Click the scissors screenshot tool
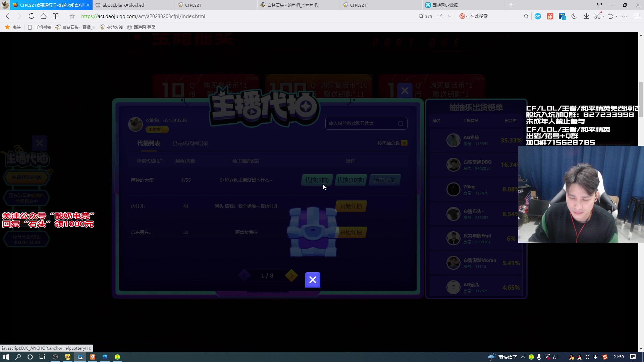Viewport: 644px width, 362px height. click(597, 16)
